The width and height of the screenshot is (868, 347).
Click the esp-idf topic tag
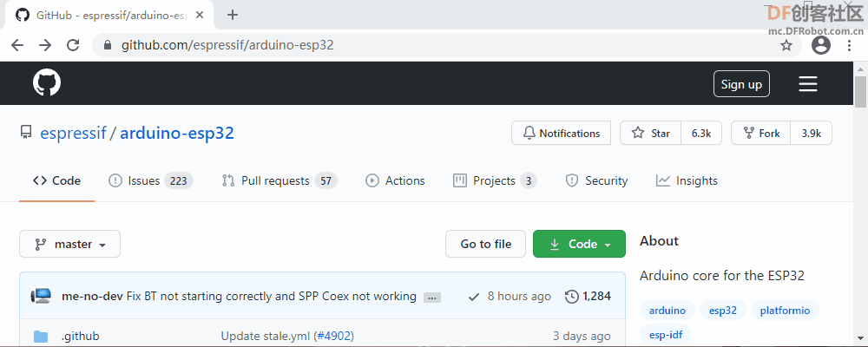tap(666, 335)
